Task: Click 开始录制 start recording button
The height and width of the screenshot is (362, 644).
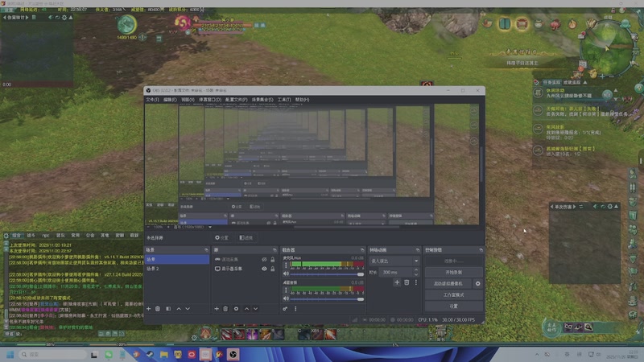Action: [453, 272]
